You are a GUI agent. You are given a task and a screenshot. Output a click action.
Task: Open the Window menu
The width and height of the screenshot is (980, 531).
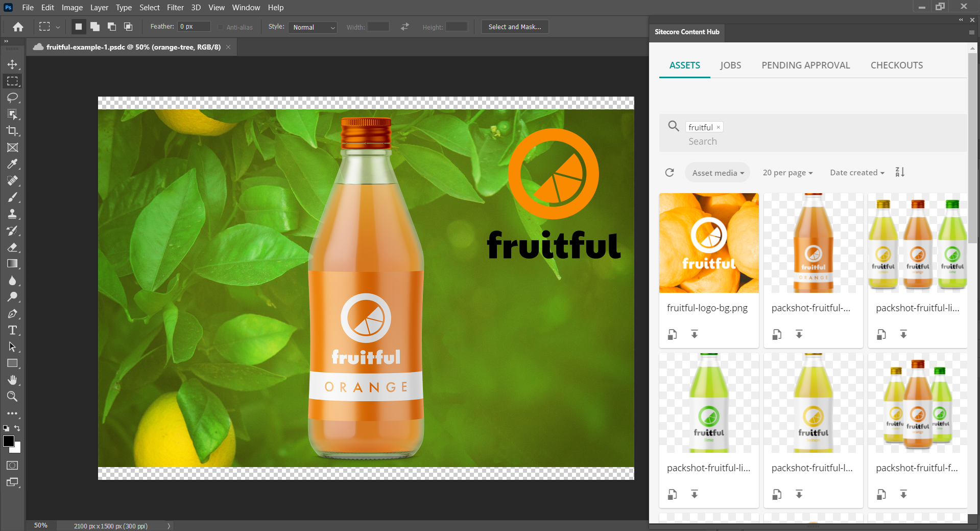pos(246,7)
